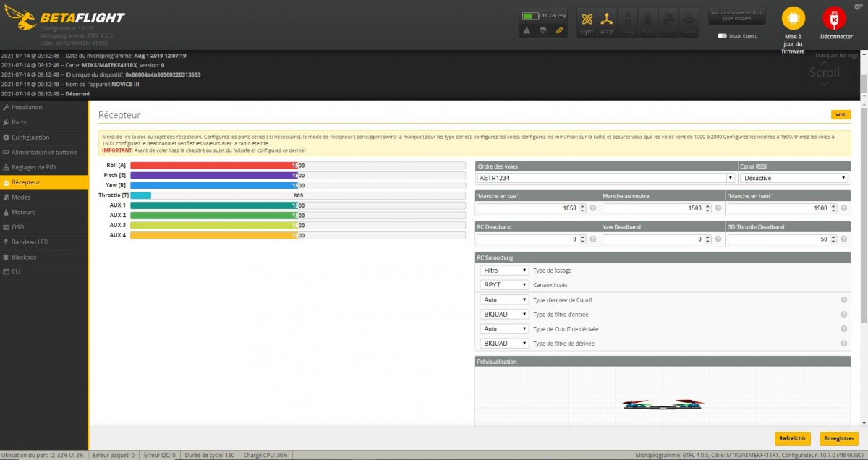Viewport: 868px width, 460px height.
Task: Click the Gyro sensor icon
Action: 587,21
